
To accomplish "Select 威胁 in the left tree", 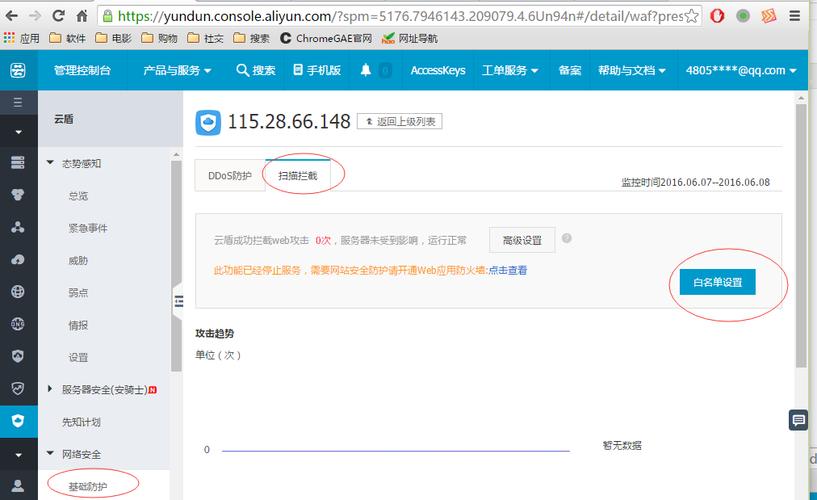I will (78, 260).
